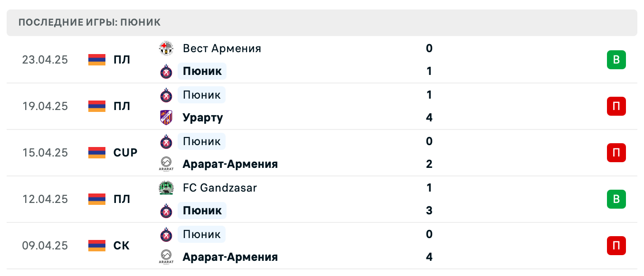
Task: Click the green В win badge for 23.04.25
Action: [x=616, y=60]
